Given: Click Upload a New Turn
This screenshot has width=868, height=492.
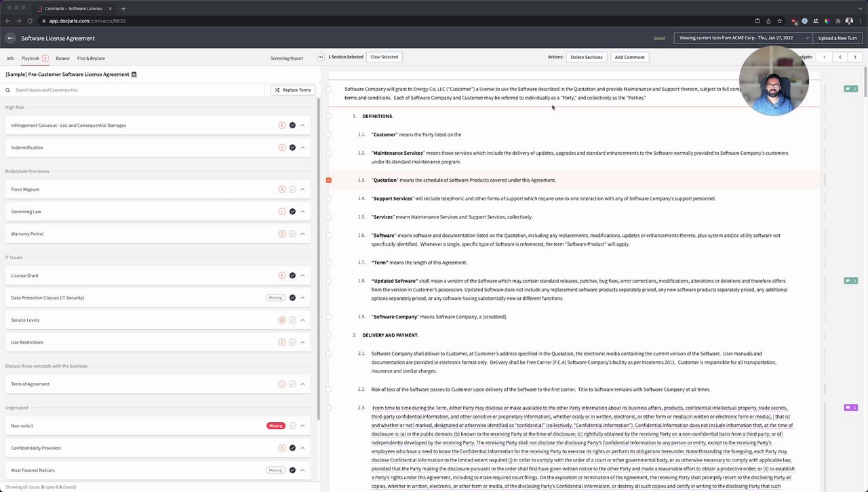Looking at the screenshot, I should (x=837, y=38).
